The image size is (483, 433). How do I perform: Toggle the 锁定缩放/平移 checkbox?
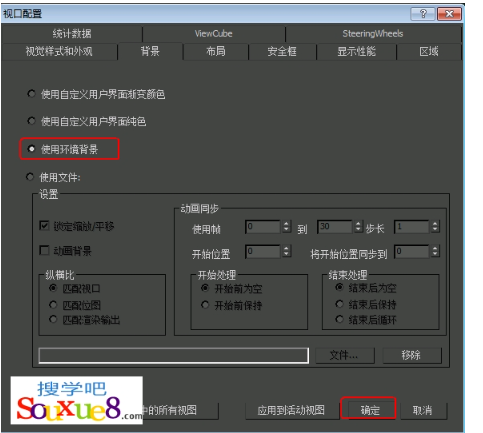pyautogui.click(x=44, y=226)
